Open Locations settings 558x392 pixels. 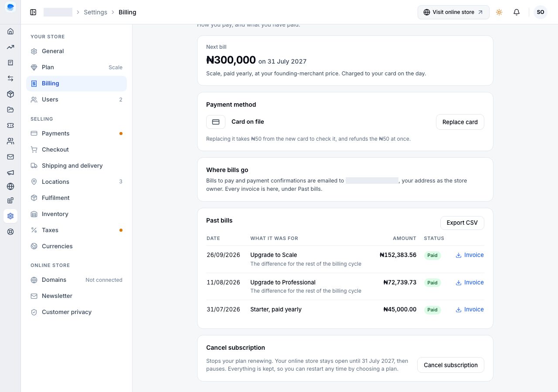76,182
